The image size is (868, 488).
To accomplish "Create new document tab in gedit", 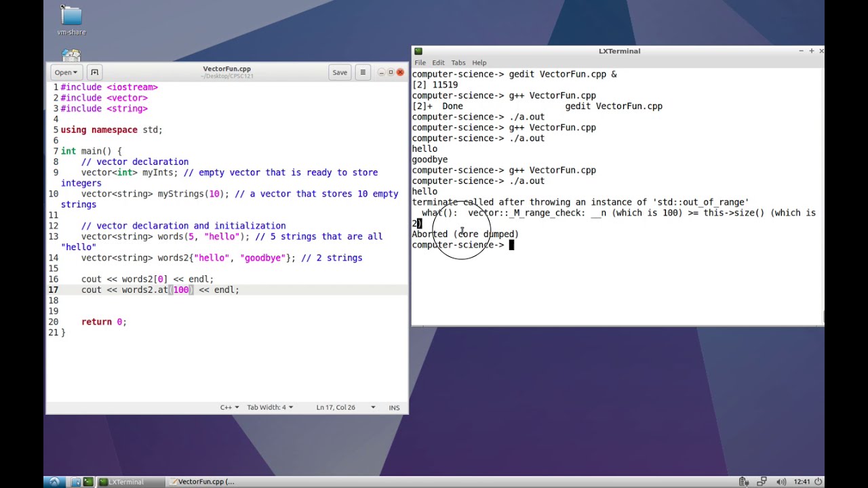I will [x=94, y=73].
